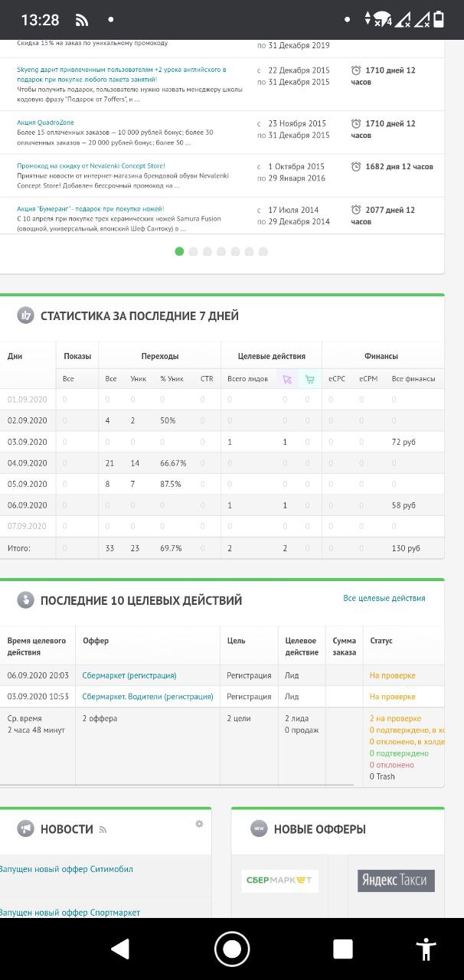Click the На проверке status for 06.09.2020 20:03

click(x=393, y=675)
